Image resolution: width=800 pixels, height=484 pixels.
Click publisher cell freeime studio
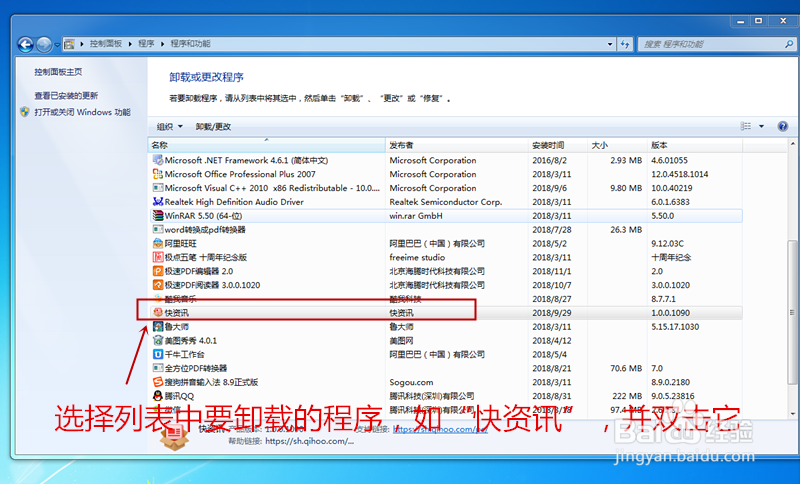(417, 258)
